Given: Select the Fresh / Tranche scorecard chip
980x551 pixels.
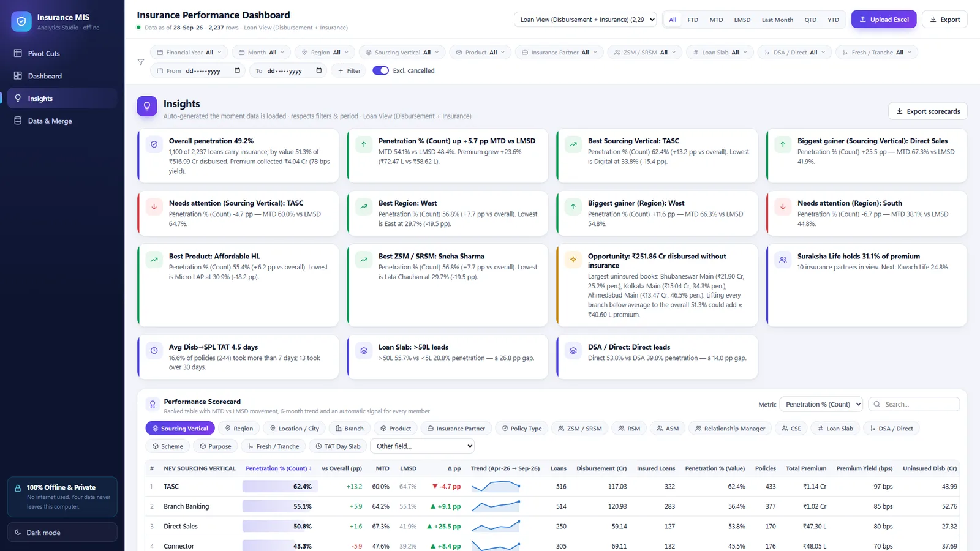Looking at the screenshot, I should (273, 446).
